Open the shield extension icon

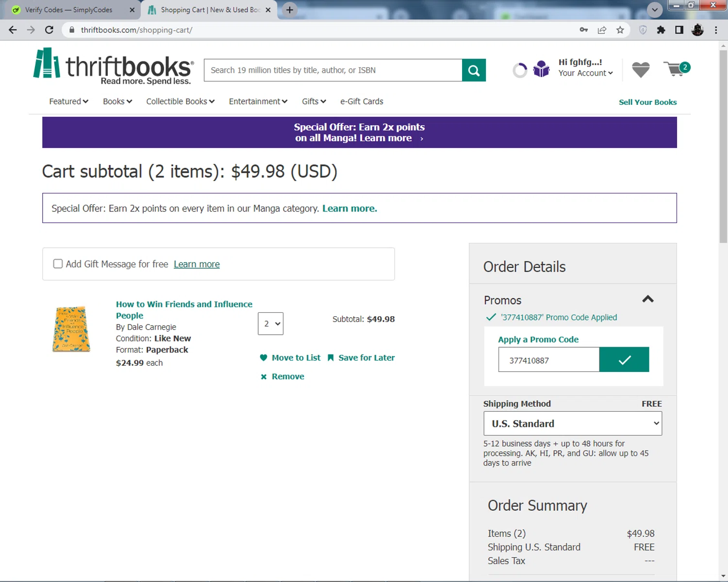coord(643,30)
